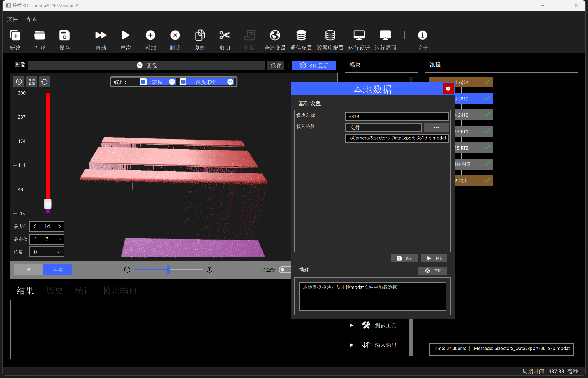Image resolution: width=588 pixels, height=378 pixels.
Task: Click the file path input field
Action: 397,138
